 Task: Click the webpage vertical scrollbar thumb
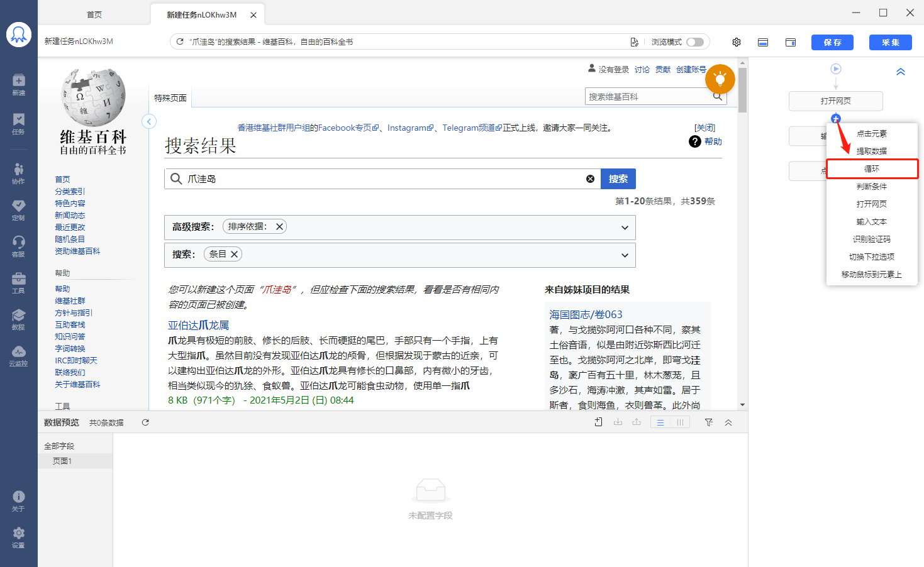click(743, 91)
